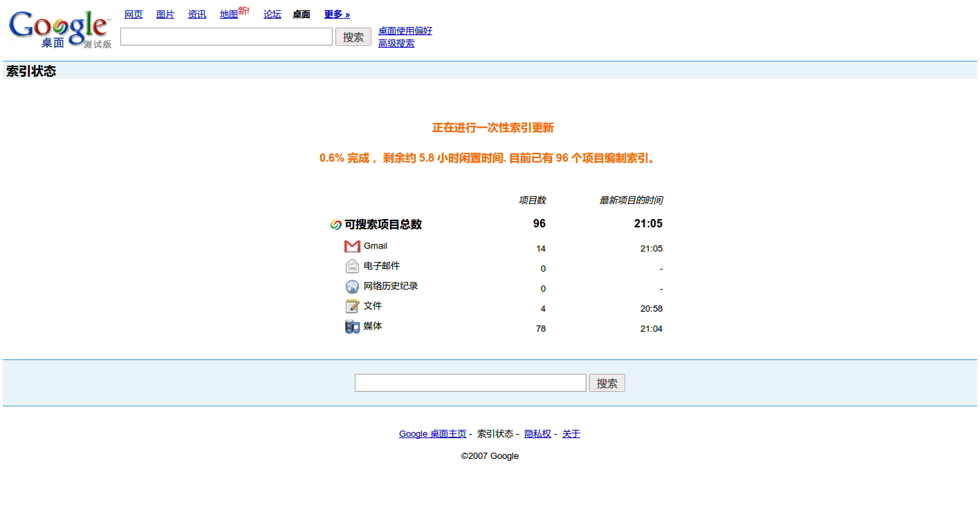980x528 pixels.
Task: Click the bottom 搜索 button
Action: 607,383
